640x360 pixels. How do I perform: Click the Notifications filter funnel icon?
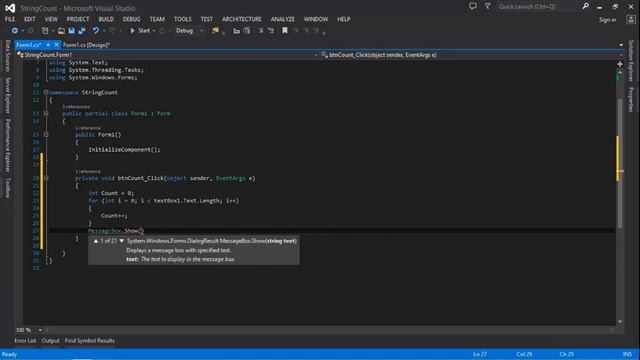point(488,6)
